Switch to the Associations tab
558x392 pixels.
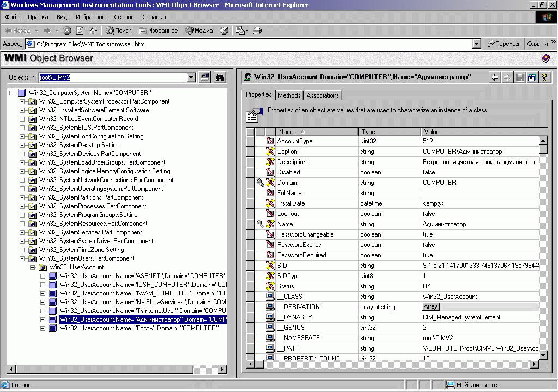point(323,95)
